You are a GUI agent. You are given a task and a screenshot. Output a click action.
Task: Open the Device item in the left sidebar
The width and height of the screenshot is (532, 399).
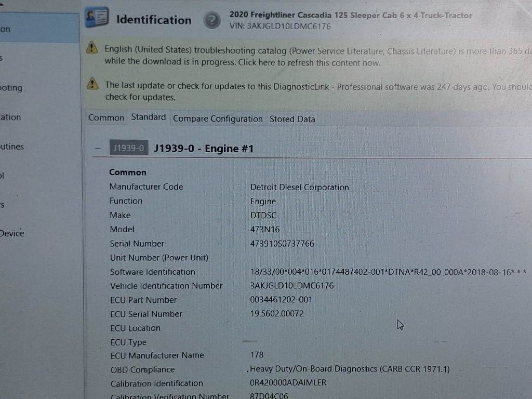click(x=12, y=233)
